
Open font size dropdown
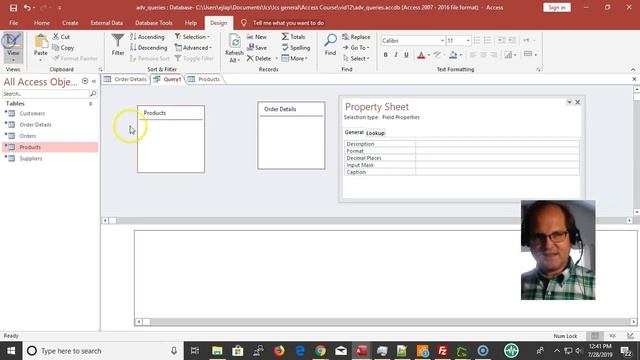(468, 41)
